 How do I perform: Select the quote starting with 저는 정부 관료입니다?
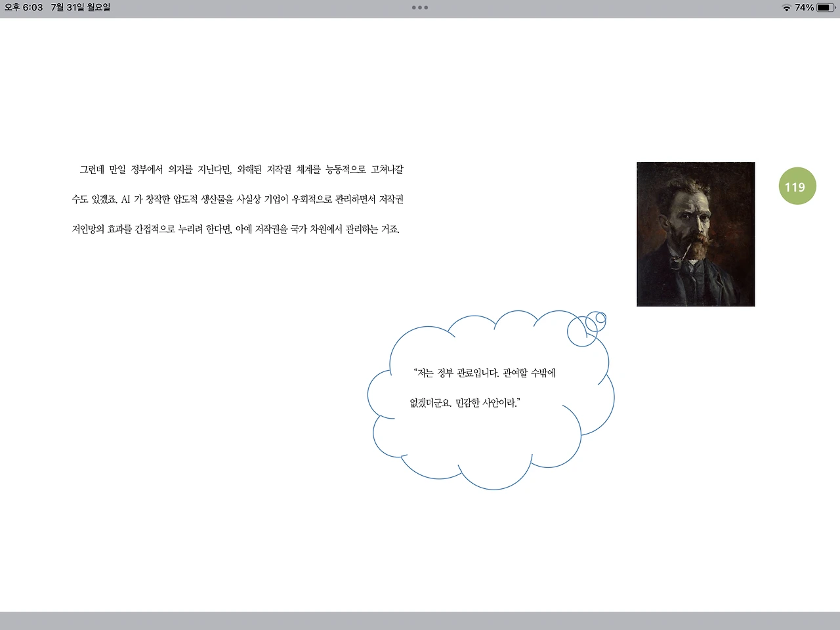pyautogui.click(x=484, y=372)
